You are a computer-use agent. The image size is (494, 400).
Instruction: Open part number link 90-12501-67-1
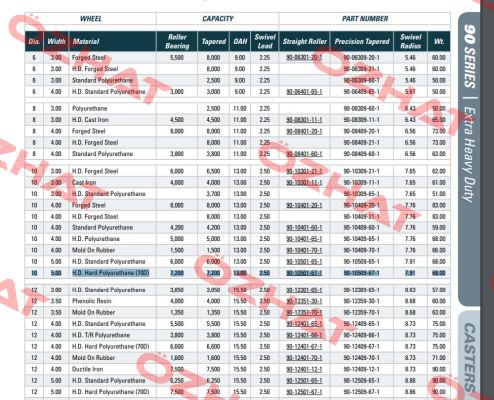(304, 392)
